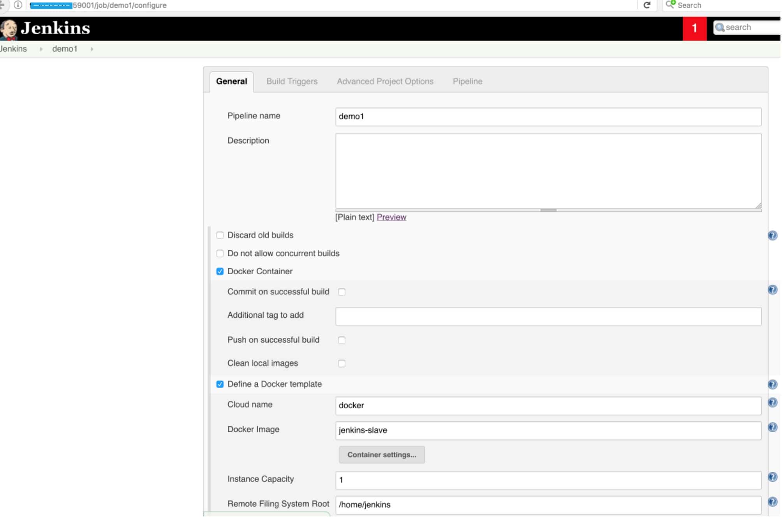
Task: Switch to the Build Triggers tab
Action: (x=292, y=81)
